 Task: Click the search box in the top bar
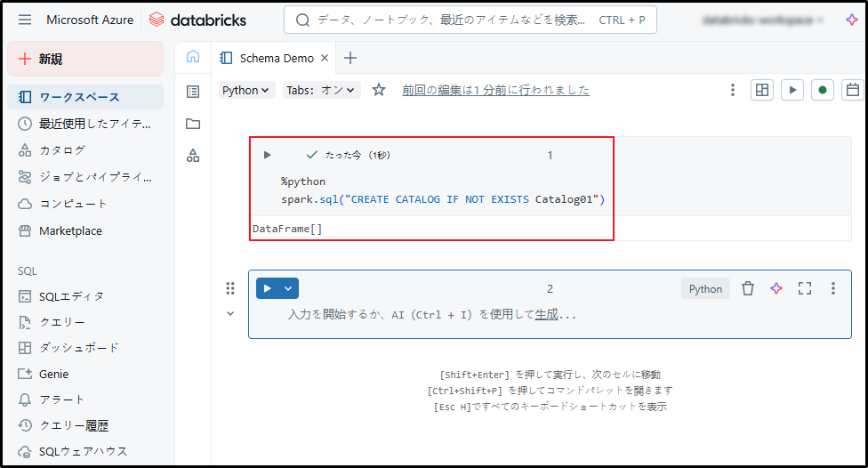click(470, 20)
